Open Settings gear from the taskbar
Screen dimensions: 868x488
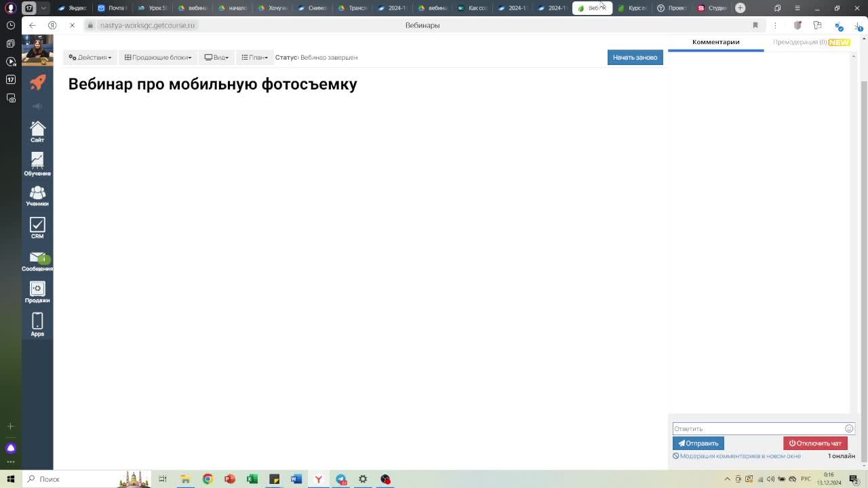click(x=363, y=479)
